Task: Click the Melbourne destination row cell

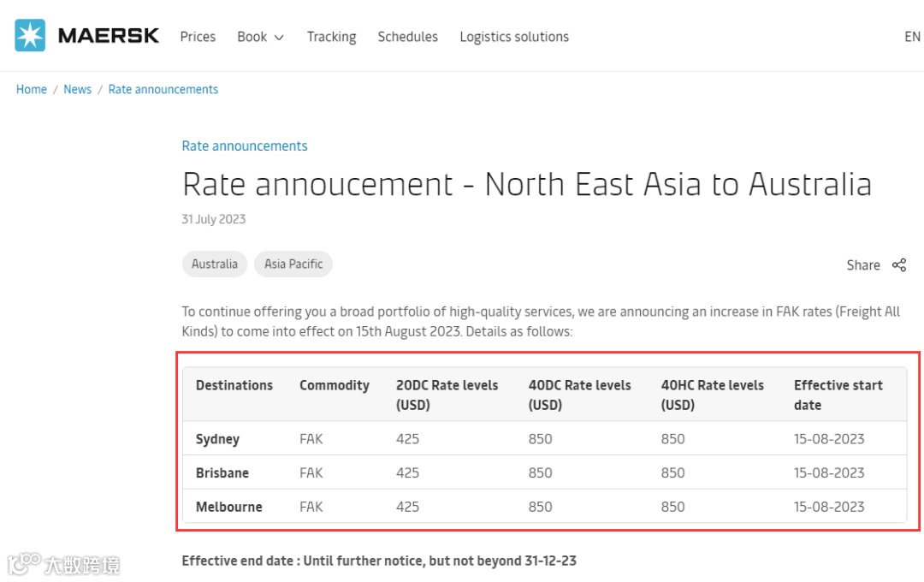Action: click(228, 507)
